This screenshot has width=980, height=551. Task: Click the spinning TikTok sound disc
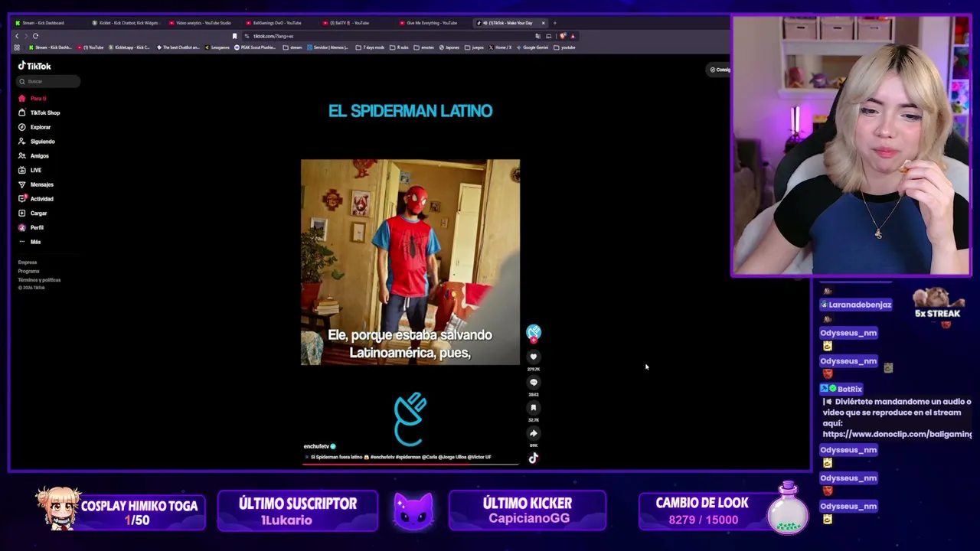tap(534, 458)
